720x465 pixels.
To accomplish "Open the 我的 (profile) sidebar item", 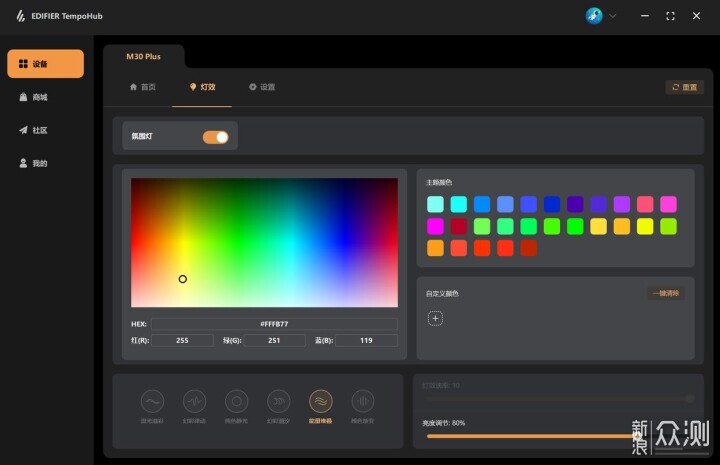I will coord(34,163).
